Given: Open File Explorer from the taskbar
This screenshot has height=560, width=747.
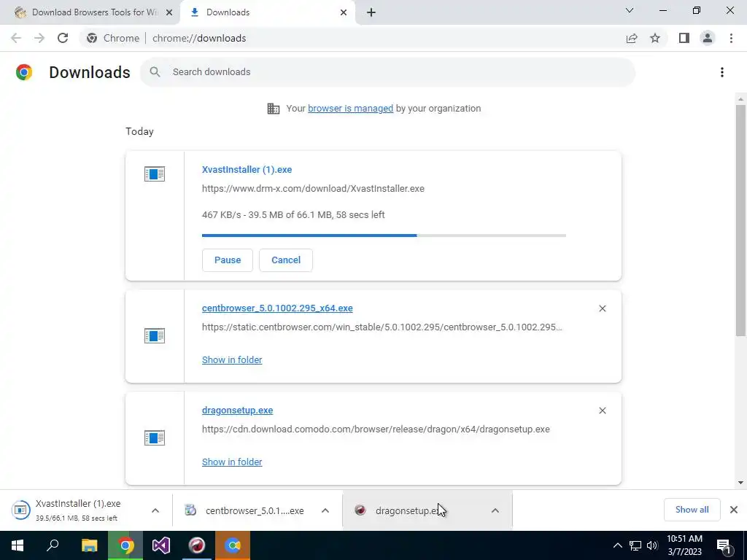Looking at the screenshot, I should coord(89,545).
